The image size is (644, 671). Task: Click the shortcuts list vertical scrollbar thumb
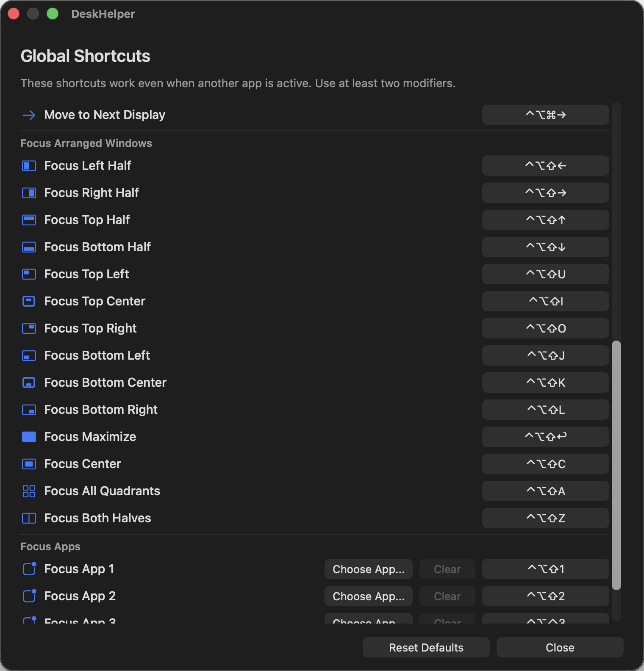click(x=616, y=465)
